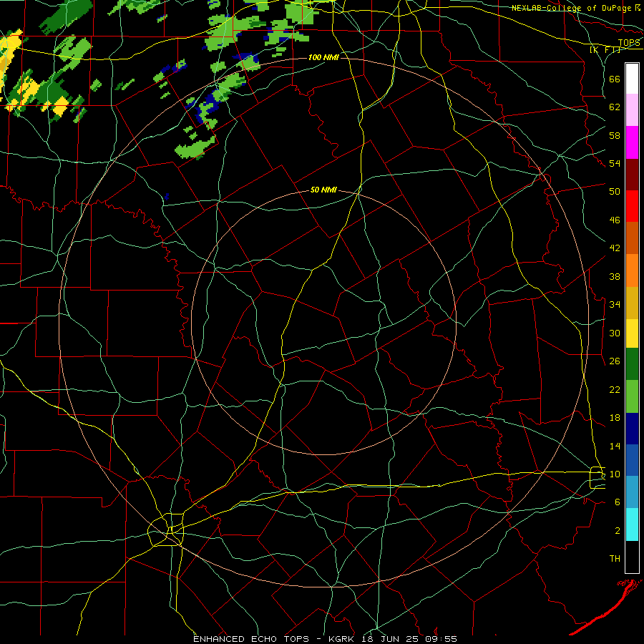Click the burnt orange 42-46 kft segment
The height and width of the screenshot is (644, 644).
632,238
